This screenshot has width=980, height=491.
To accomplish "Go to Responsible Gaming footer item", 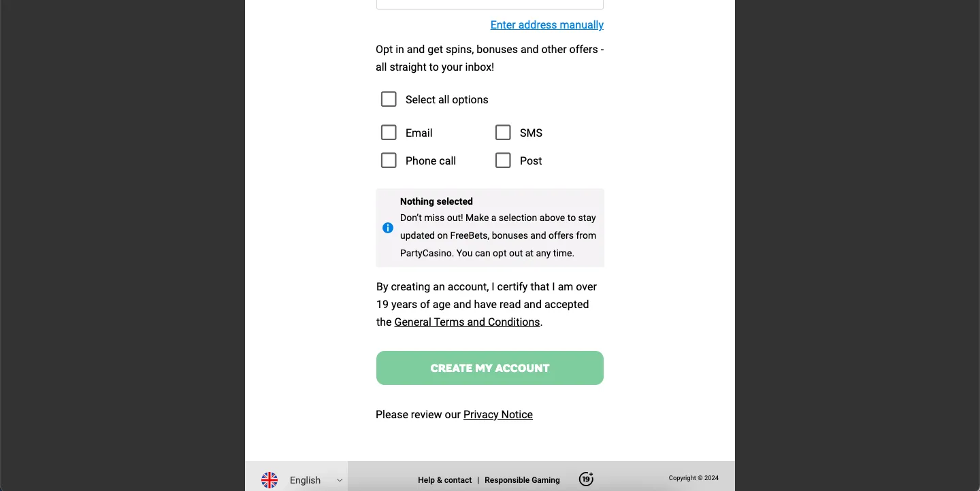I will tap(522, 480).
